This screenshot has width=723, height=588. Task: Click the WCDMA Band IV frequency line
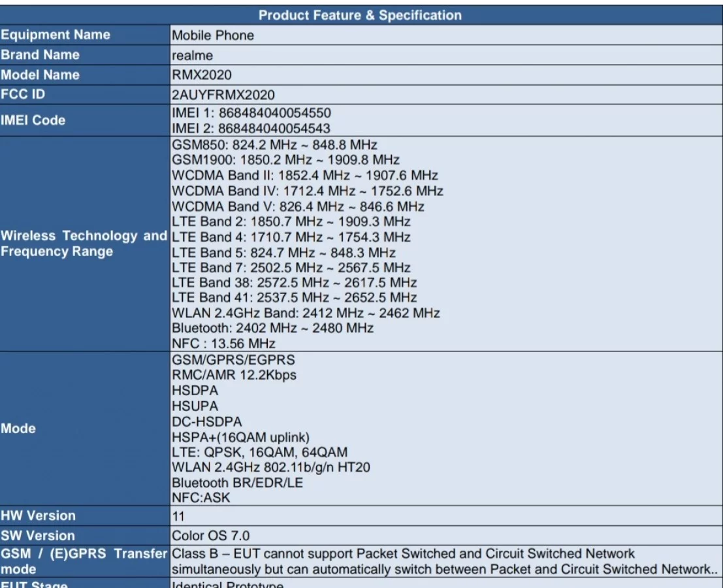(x=308, y=191)
